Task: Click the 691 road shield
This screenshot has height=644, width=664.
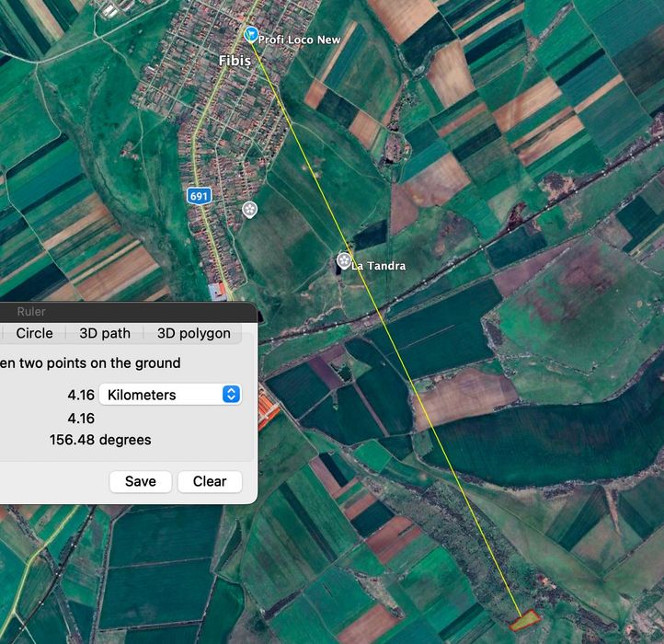Action: [199, 196]
